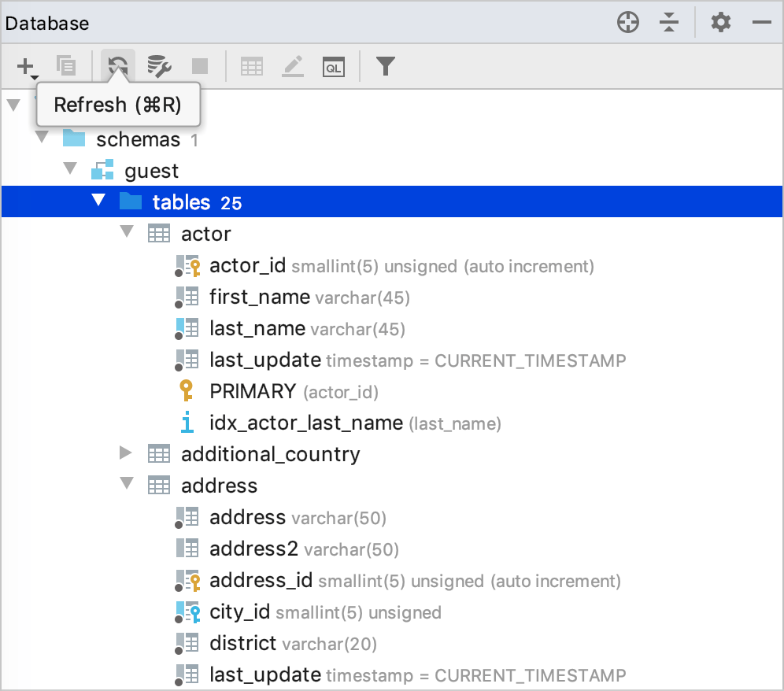Click the tables folder icon

(131, 201)
